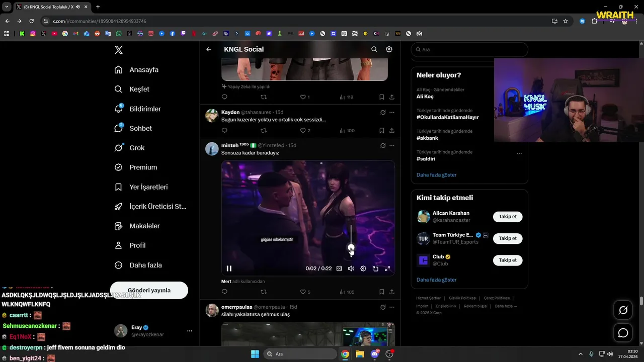This screenshot has width=644, height=362.
Task: Click the Gönderi yayınla button
Action: coord(149,290)
